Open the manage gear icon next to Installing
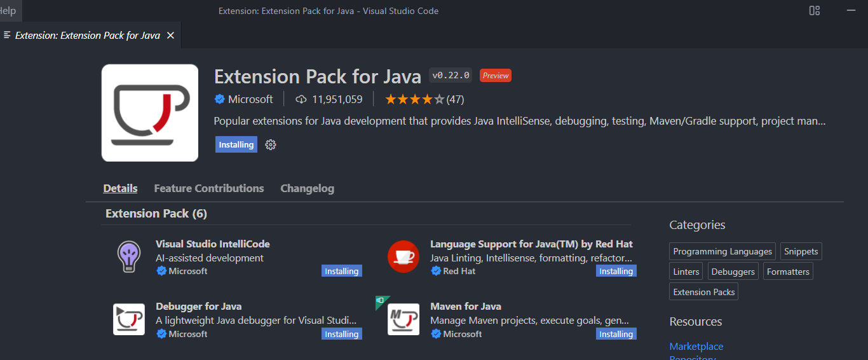868x360 pixels. 271,144
